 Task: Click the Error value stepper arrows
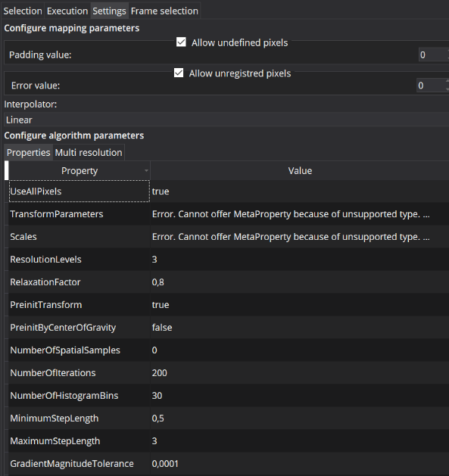pyautogui.click(x=447, y=86)
